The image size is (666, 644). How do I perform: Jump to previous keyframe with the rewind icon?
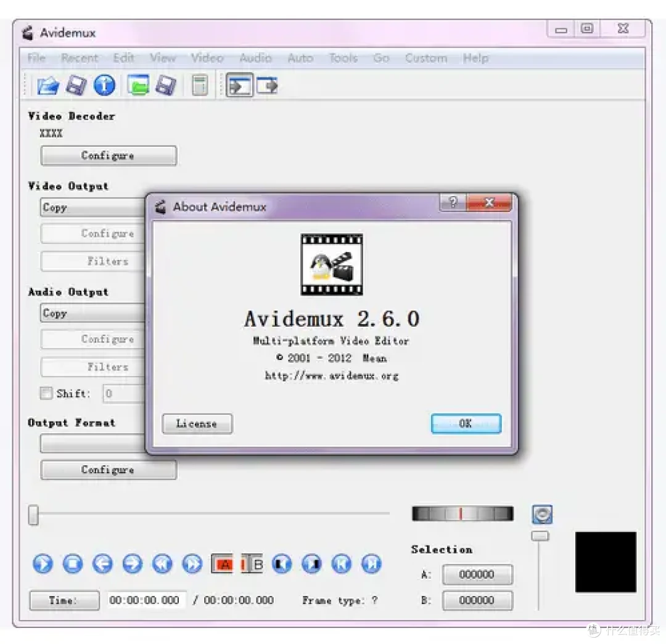(162, 564)
